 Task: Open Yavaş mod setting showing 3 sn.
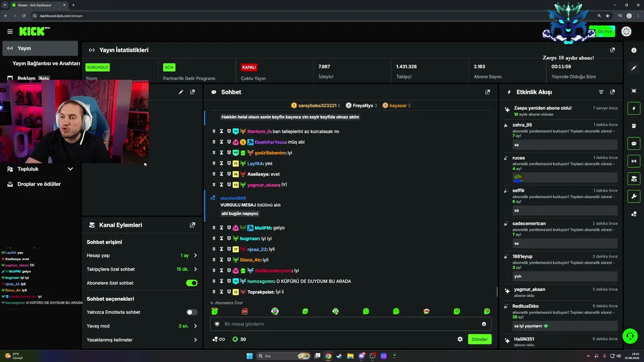click(x=142, y=326)
